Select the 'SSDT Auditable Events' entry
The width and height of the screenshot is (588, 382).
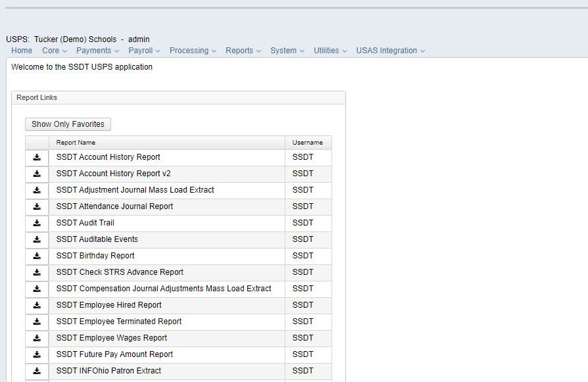coord(97,239)
